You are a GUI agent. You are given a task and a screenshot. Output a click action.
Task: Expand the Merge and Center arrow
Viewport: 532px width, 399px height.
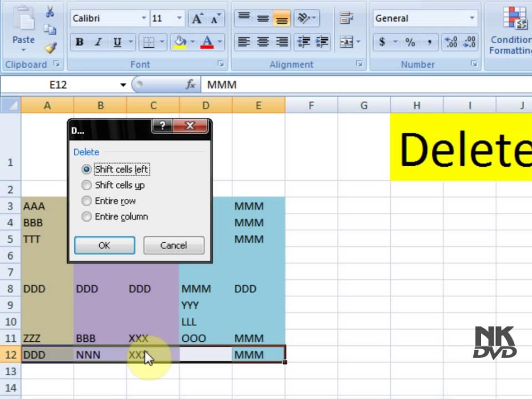(x=359, y=42)
